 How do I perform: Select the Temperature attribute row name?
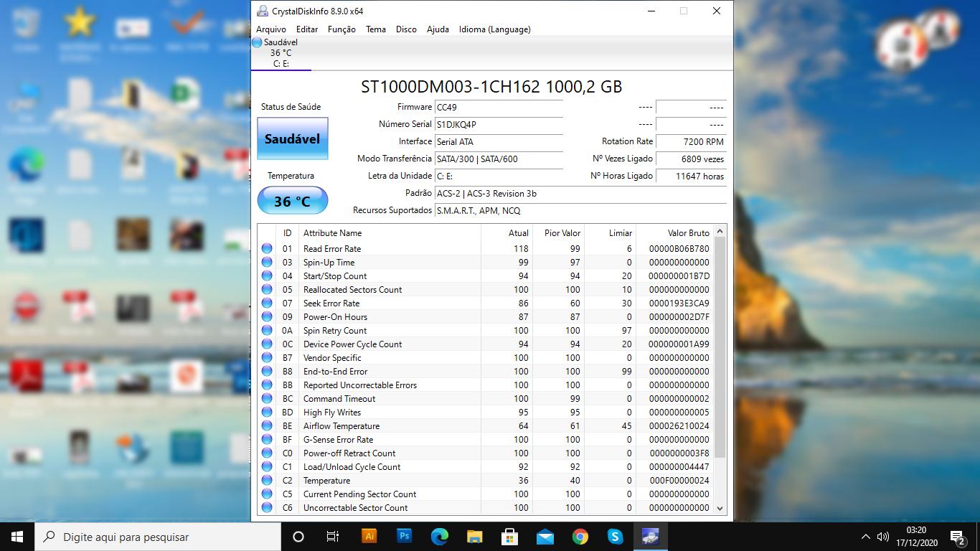[326, 481]
